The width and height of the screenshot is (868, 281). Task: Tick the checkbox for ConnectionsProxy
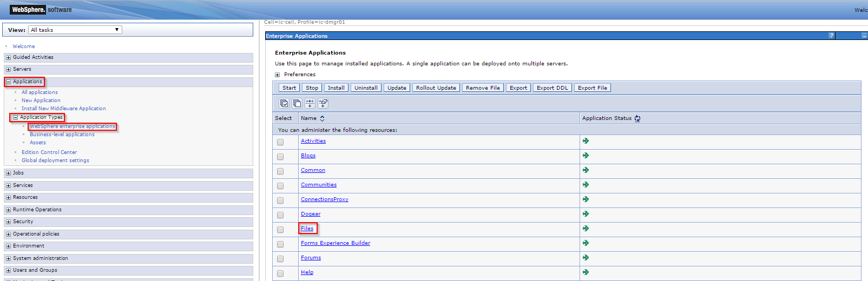point(280,200)
